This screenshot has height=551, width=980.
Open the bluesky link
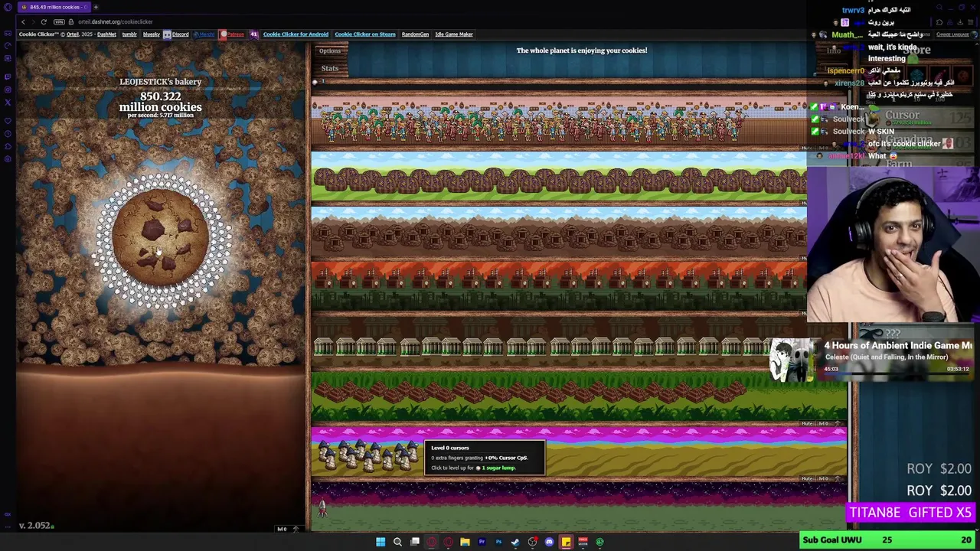tap(152, 34)
